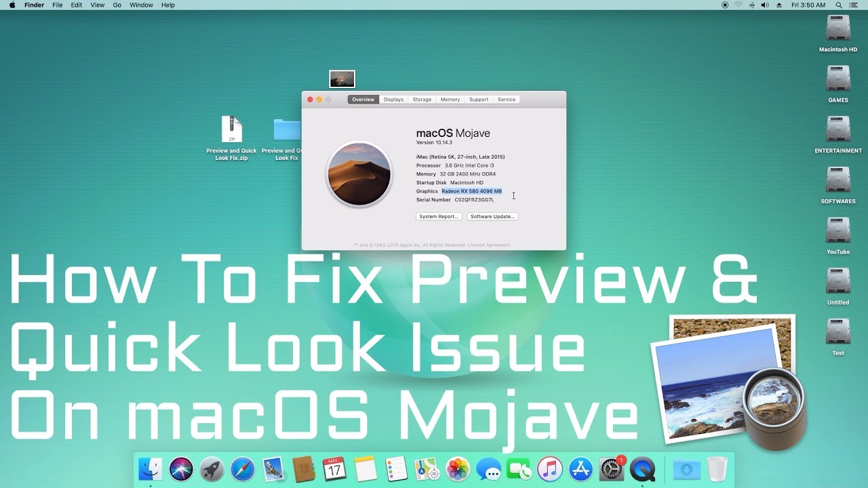Select Test drive on desktop

pos(838,337)
